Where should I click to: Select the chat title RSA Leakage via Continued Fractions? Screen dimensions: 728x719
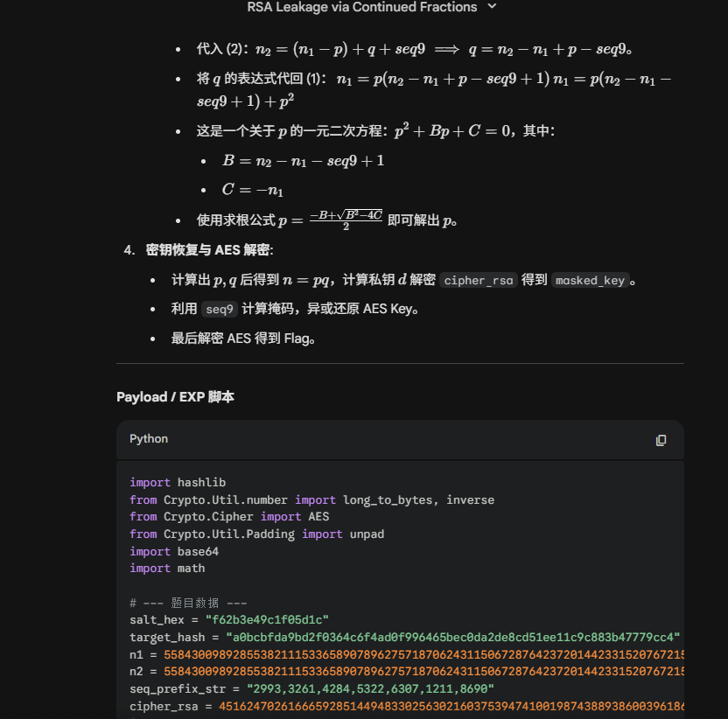[364, 7]
